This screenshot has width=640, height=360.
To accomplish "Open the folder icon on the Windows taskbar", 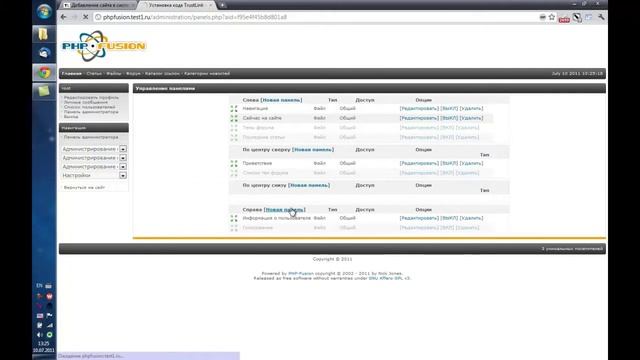I will pyautogui.click(x=44, y=34).
